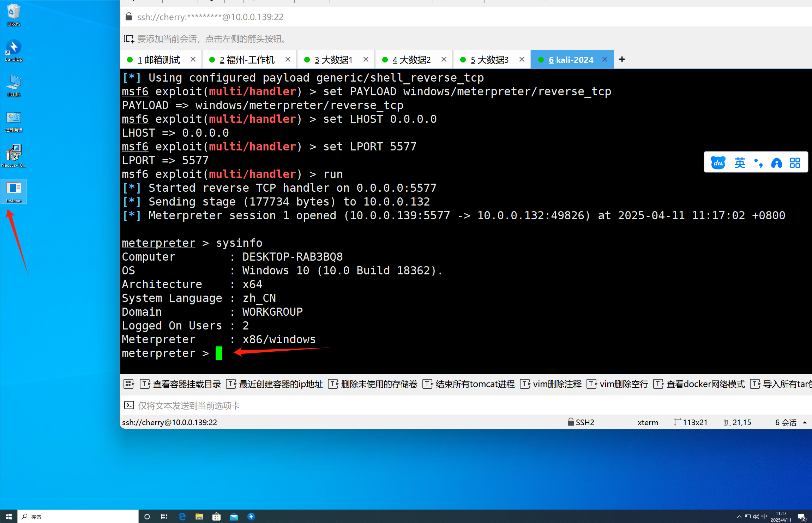Open the quick commands grid icon
Screen dimensions: 812x523
point(129,384)
